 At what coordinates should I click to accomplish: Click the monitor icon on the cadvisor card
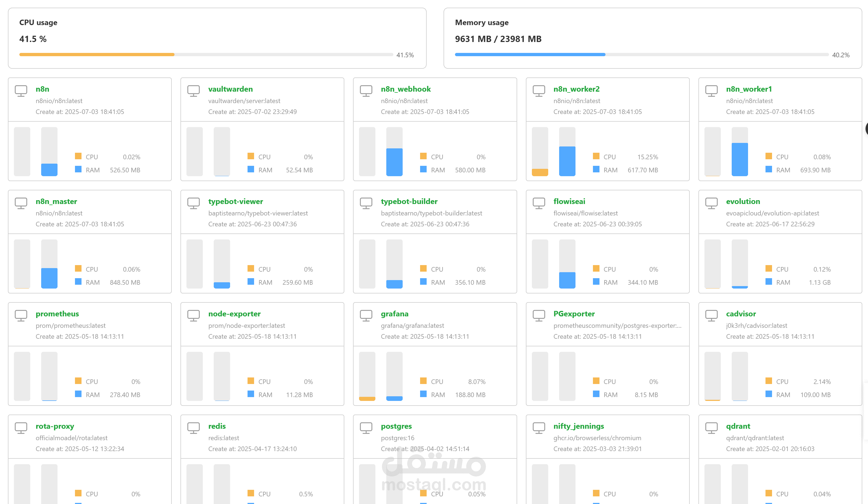point(712,316)
